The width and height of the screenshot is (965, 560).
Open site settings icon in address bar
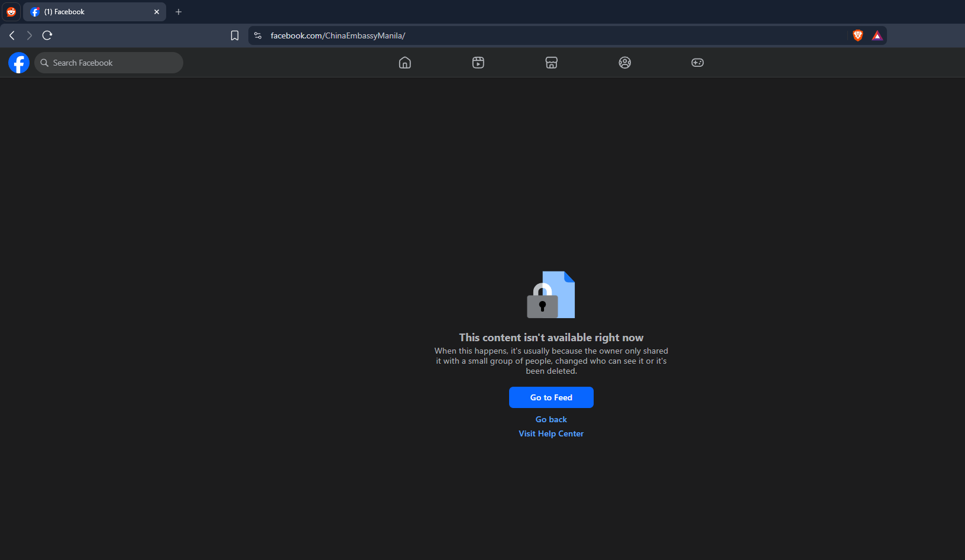(258, 35)
